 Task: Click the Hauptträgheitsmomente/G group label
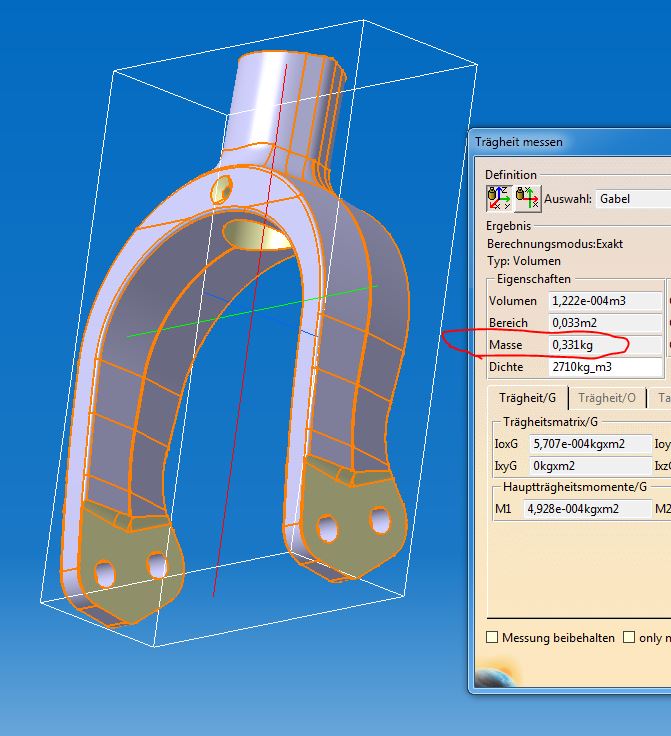[575, 487]
